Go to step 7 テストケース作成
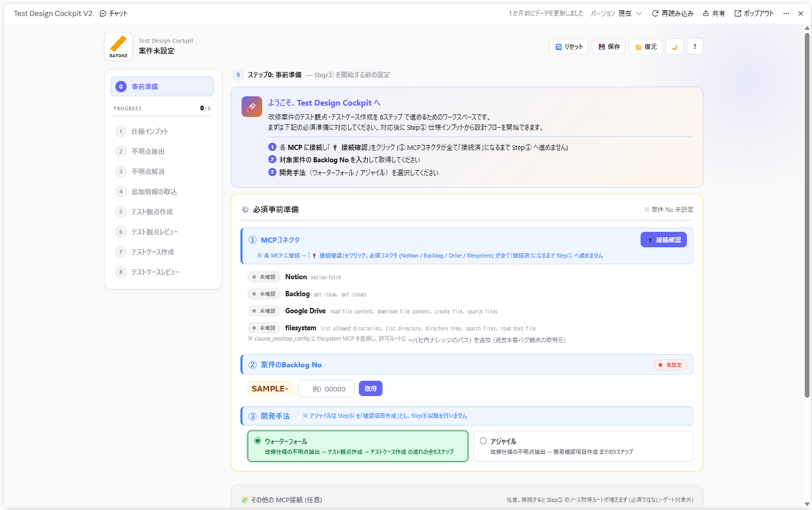 [x=162, y=252]
